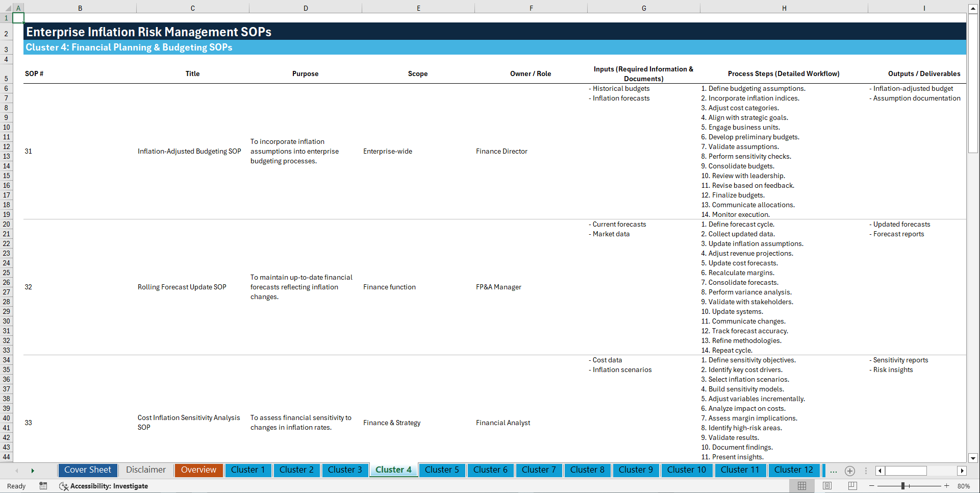Open Page Break Preview from status bar
The height and width of the screenshot is (493, 980).
(x=851, y=486)
